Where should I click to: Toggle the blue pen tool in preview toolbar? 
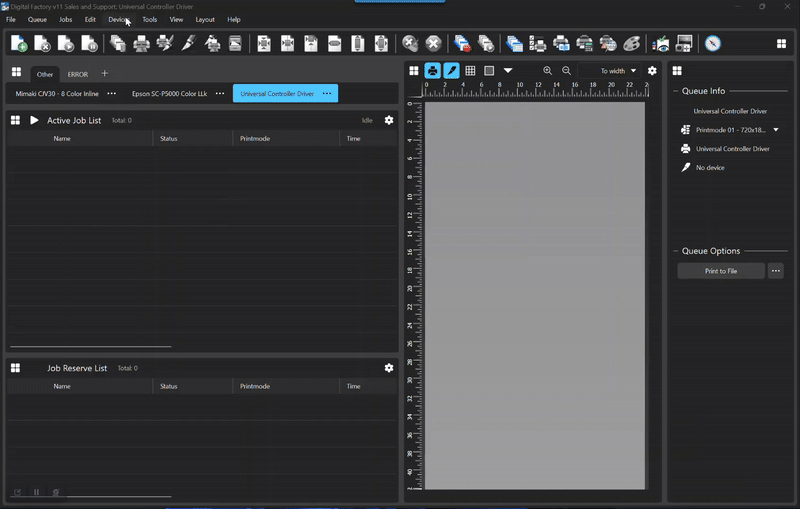click(451, 71)
